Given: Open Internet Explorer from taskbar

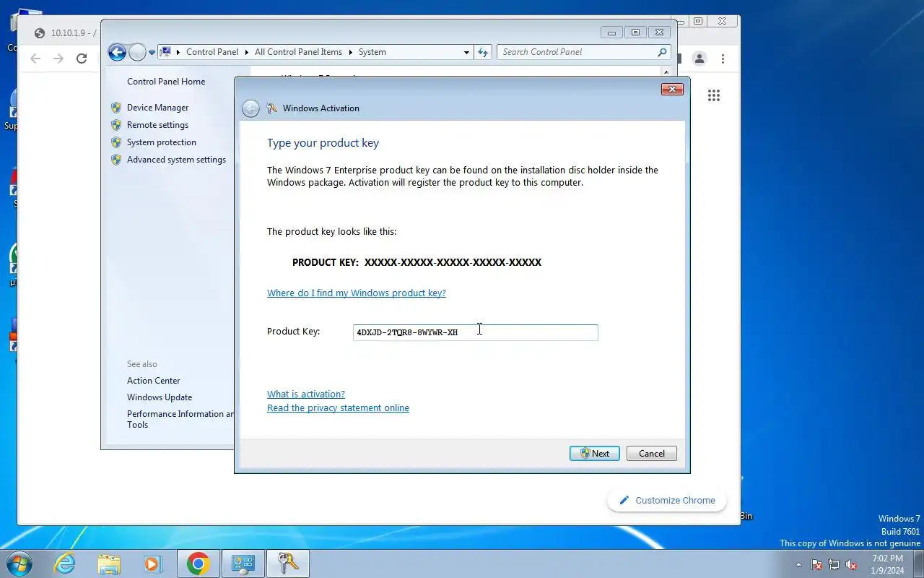Looking at the screenshot, I should point(65,564).
